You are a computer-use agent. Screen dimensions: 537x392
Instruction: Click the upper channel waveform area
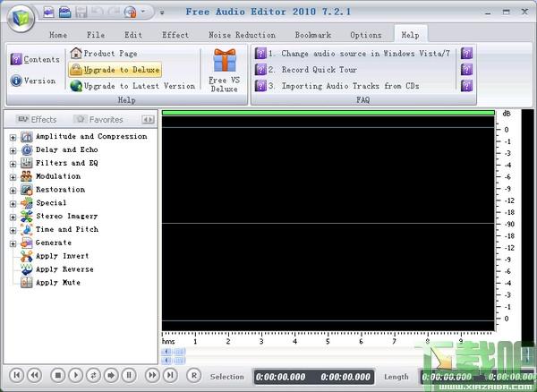pyautogui.click(x=328, y=175)
